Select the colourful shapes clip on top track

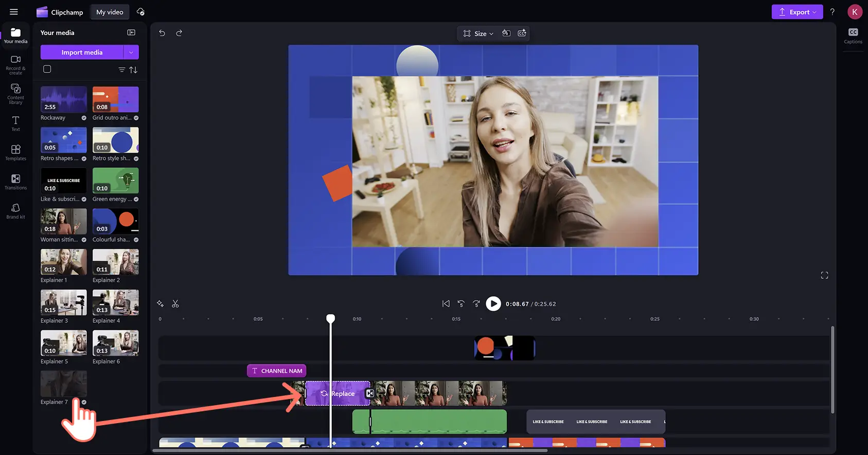pos(505,348)
